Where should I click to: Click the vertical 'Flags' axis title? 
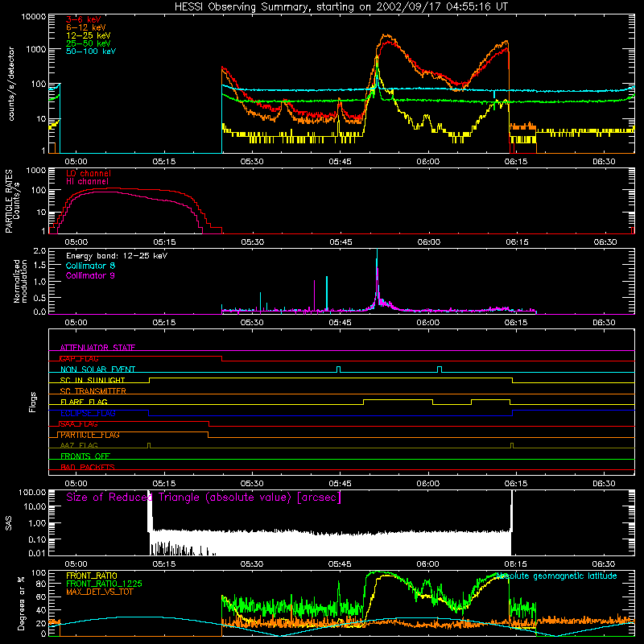32,402
